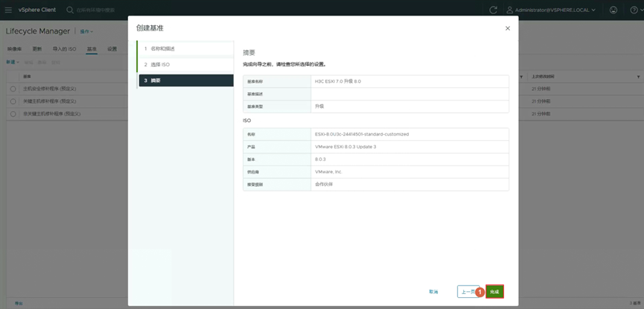Go to wizard step 1 名称和描述

[x=185, y=48]
